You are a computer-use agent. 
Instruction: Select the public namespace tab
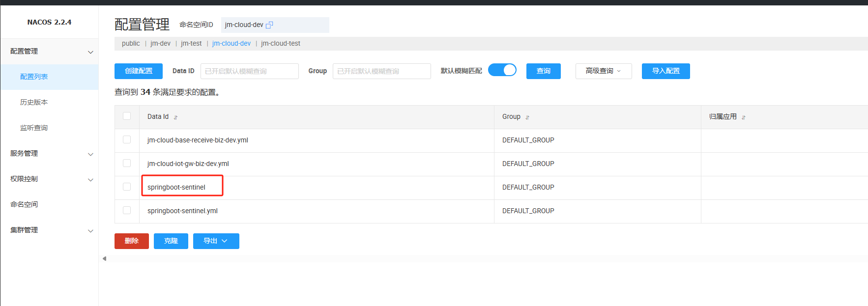point(131,44)
